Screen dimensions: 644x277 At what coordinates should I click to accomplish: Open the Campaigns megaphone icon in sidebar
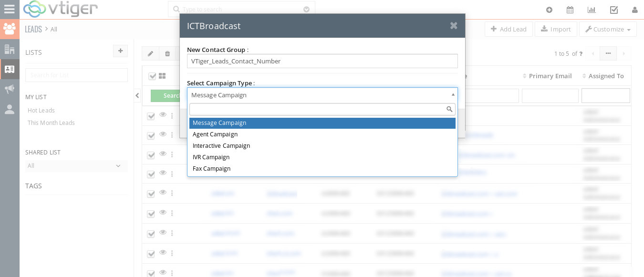click(10, 89)
